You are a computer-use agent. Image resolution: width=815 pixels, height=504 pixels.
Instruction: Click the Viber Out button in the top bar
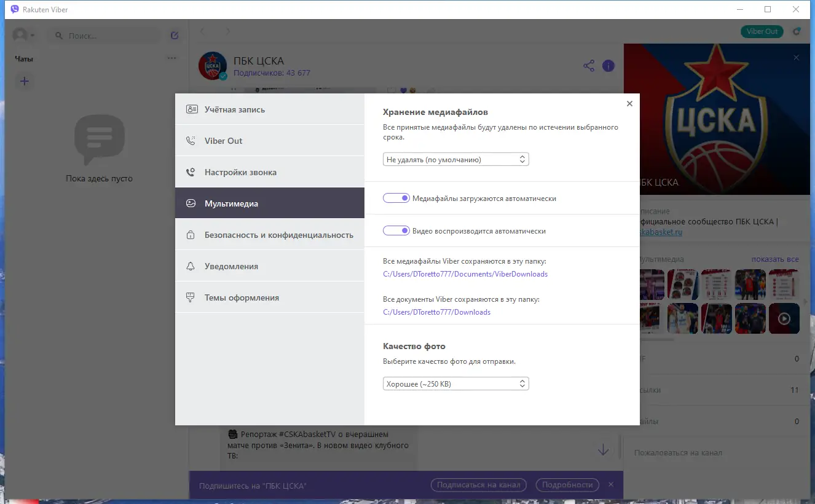pyautogui.click(x=762, y=31)
